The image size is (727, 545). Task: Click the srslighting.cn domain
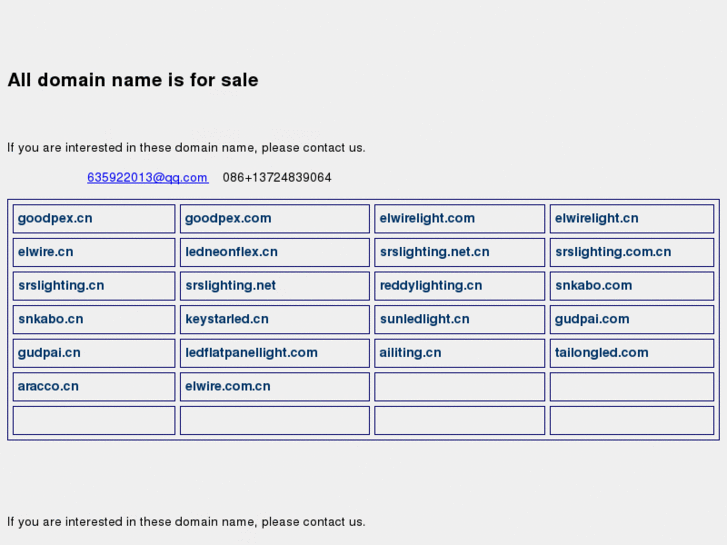point(61,286)
